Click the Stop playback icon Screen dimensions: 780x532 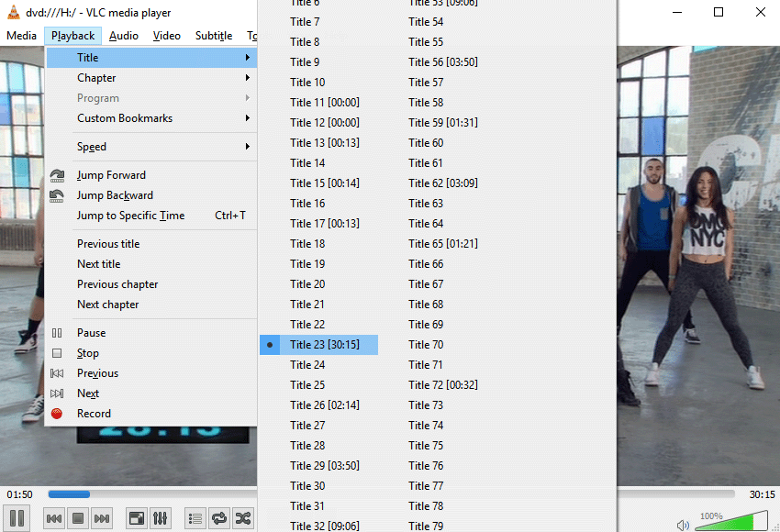tap(78, 518)
